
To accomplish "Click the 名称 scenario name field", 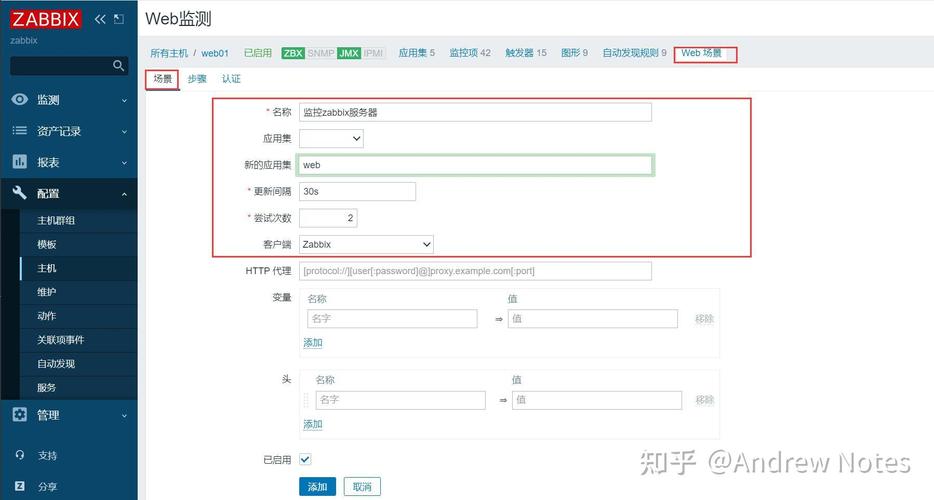I will click(x=475, y=112).
